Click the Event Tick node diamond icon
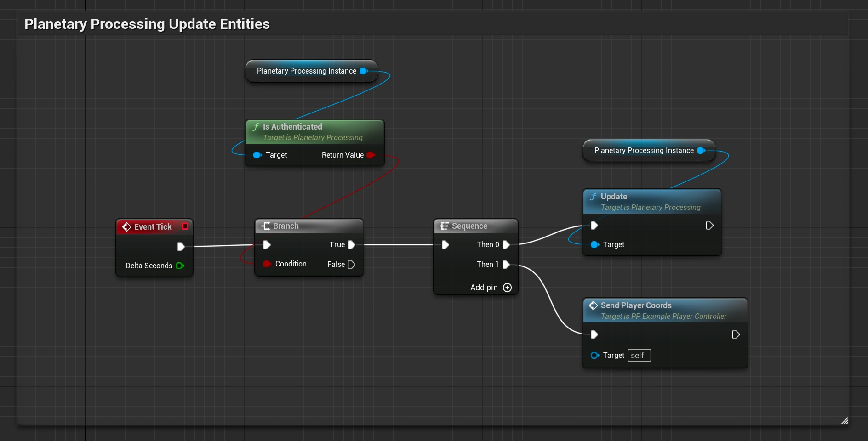 pyautogui.click(x=126, y=227)
